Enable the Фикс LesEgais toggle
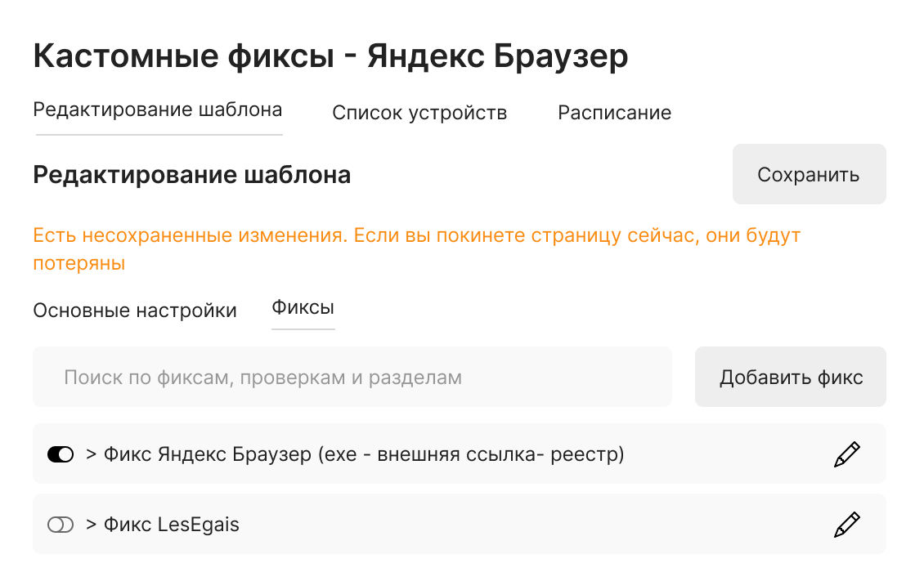The width and height of the screenshot is (924, 572). click(61, 525)
